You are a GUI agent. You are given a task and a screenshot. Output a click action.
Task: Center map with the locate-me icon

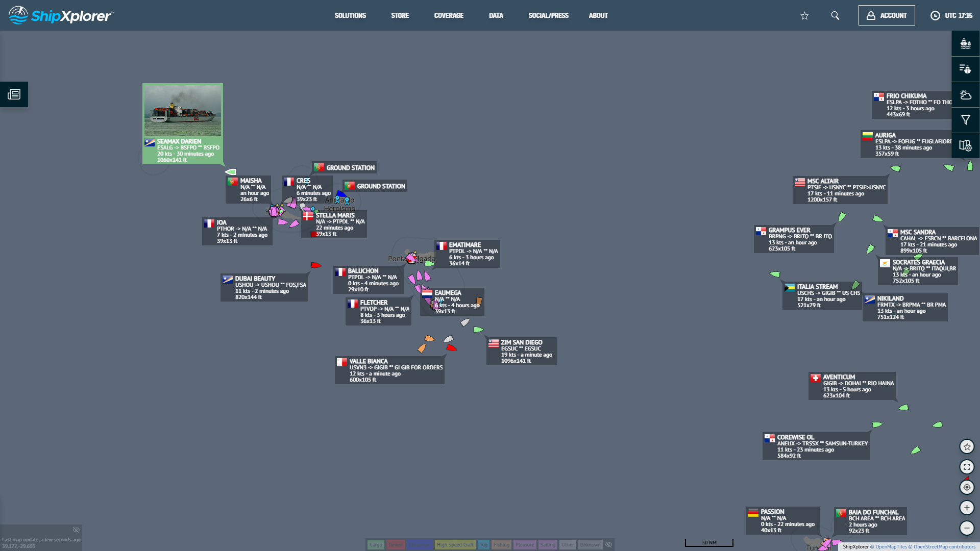pos(967,488)
